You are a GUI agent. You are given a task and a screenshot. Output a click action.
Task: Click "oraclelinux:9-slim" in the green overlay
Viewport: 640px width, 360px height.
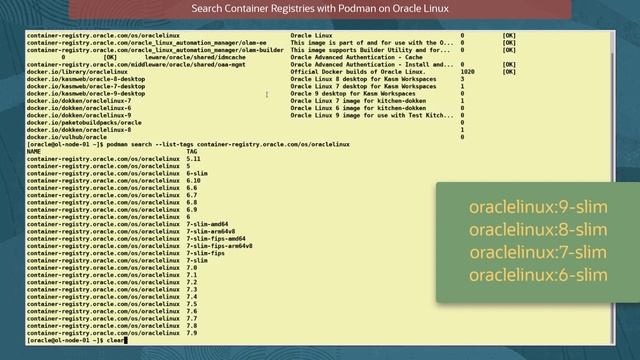click(x=538, y=207)
